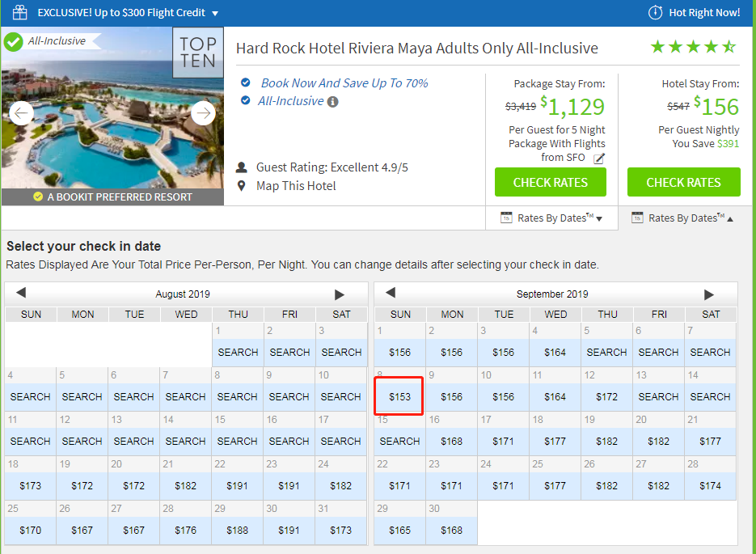The image size is (756, 554).
Task: Select August 18 rate $173
Action: coord(31,486)
